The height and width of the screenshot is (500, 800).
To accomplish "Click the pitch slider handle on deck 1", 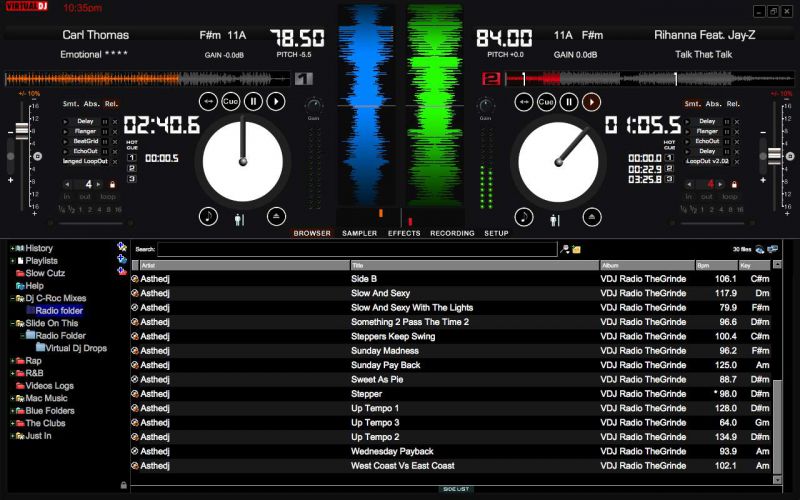I will 21,131.
